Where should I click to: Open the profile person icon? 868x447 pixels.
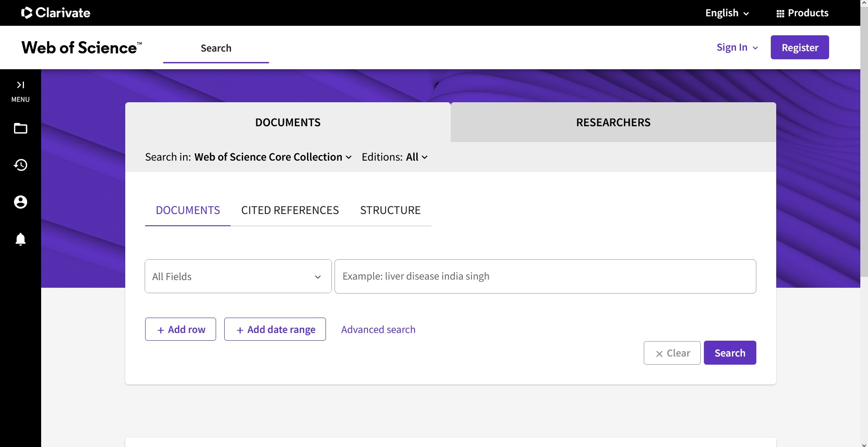coord(20,202)
